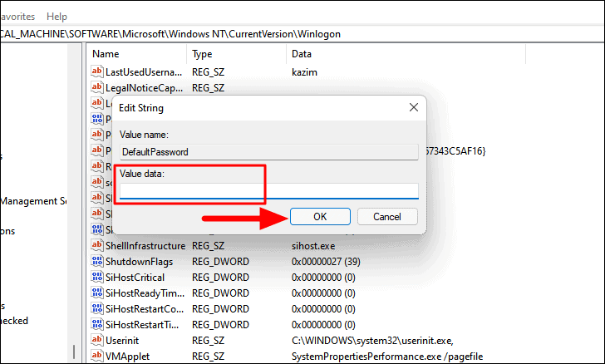Select the LastUsedUsername string value icon
605x364 pixels.
point(97,71)
